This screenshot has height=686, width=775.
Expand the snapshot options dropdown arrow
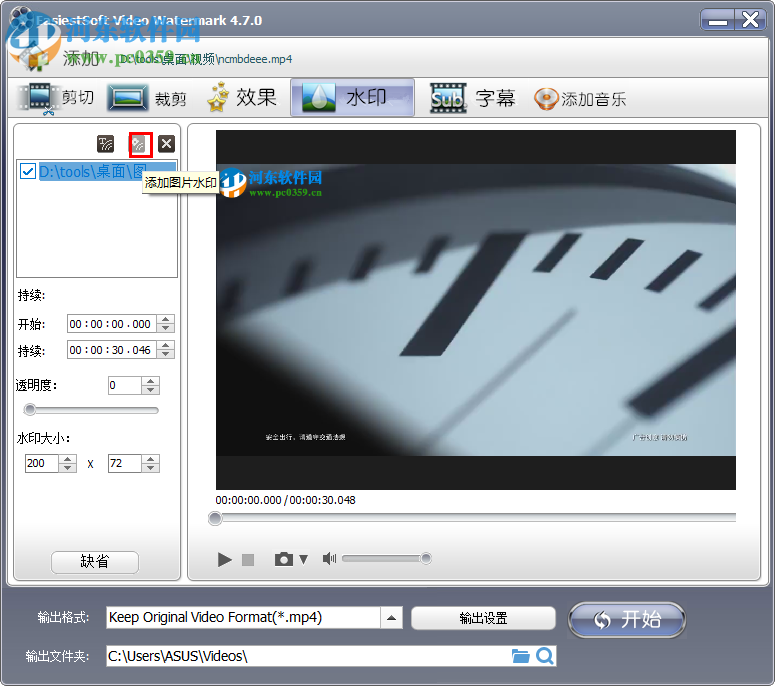click(x=303, y=559)
